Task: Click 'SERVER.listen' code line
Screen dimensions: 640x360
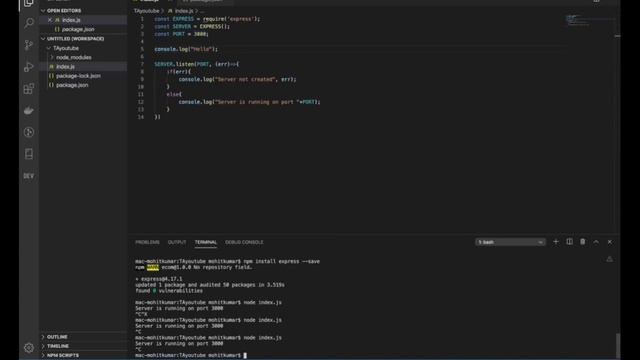Action: 197,64
